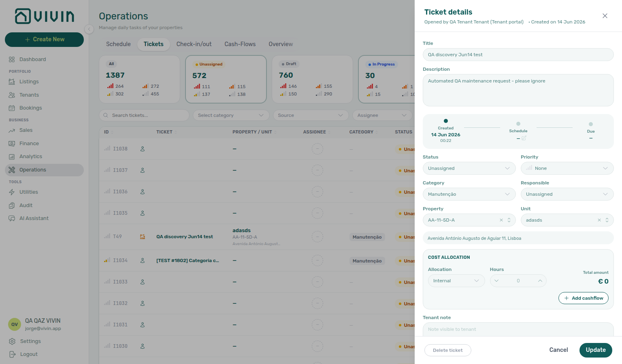
Task: Click the empty assignee circle for I1037
Action: (x=317, y=170)
